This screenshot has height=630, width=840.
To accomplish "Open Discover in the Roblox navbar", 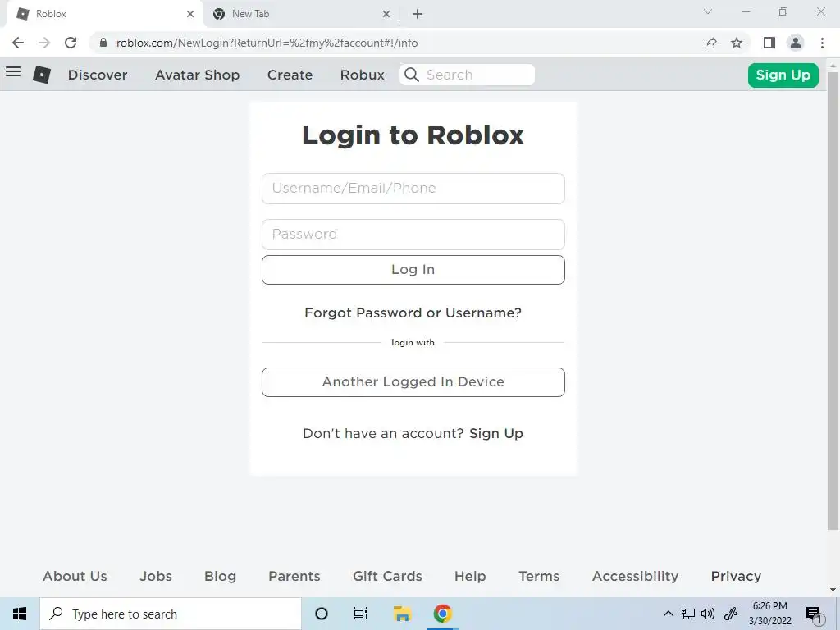I will (98, 75).
